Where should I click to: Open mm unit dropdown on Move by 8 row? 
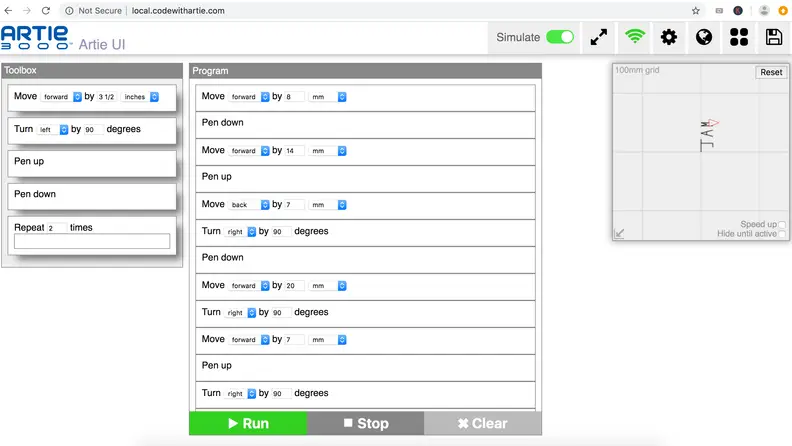coord(327,97)
